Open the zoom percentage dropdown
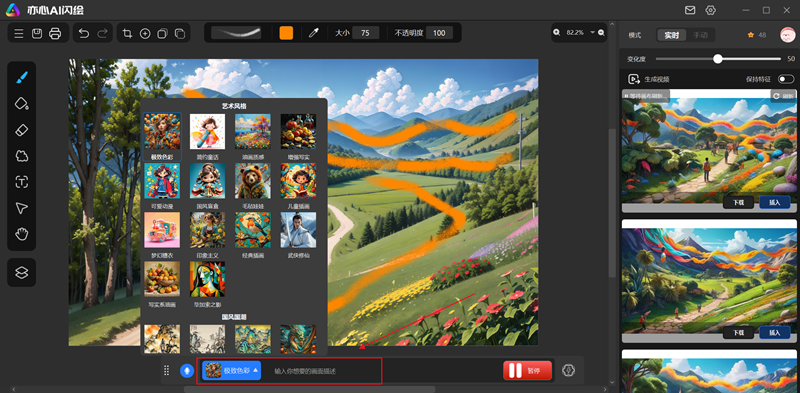800x393 pixels. pyautogui.click(x=592, y=32)
